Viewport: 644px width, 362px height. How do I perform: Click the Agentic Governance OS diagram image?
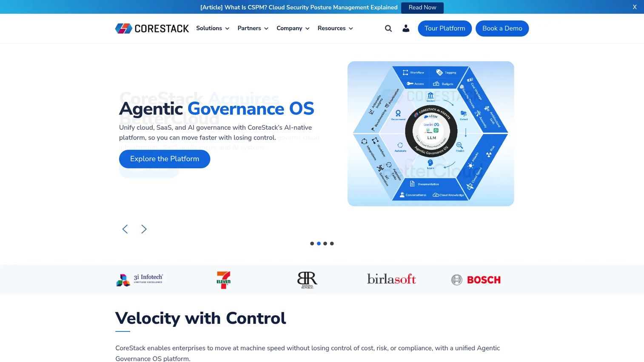pos(430,134)
